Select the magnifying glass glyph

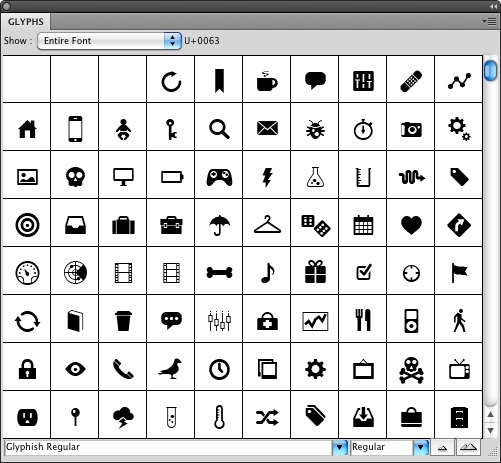(x=219, y=129)
